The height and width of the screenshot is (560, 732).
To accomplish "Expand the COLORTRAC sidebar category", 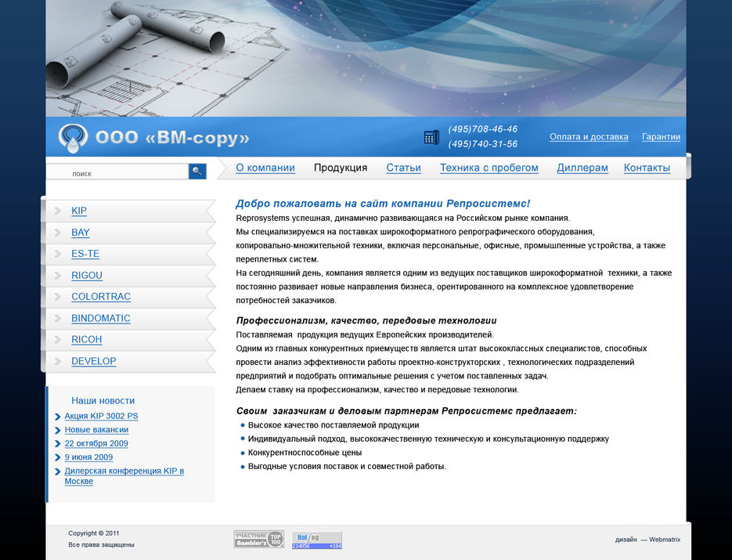I will click(101, 296).
